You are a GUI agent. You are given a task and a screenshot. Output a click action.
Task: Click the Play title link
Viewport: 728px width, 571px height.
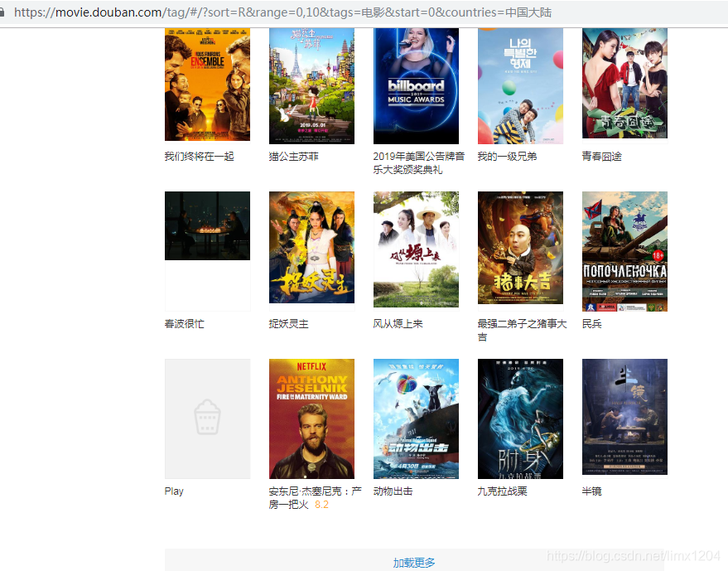pyautogui.click(x=174, y=491)
